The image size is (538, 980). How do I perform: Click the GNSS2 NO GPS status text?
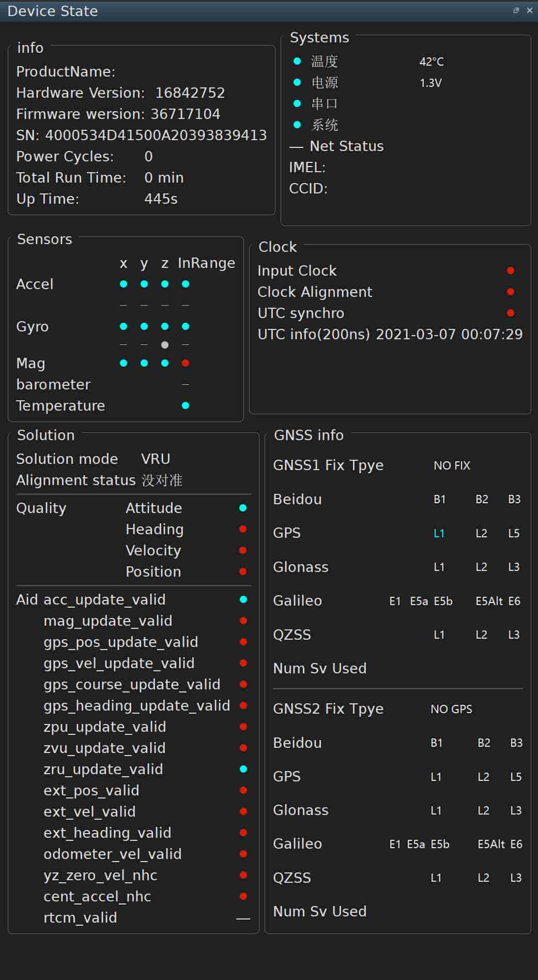click(x=451, y=709)
